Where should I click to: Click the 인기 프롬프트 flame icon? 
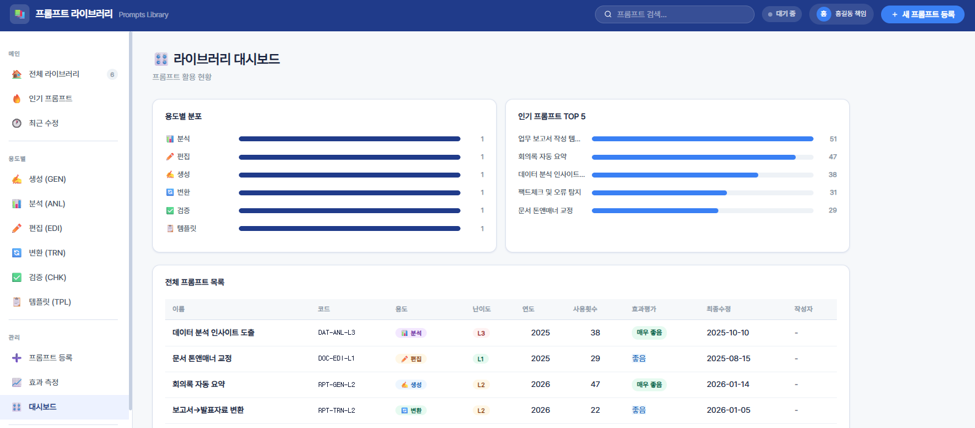(17, 99)
